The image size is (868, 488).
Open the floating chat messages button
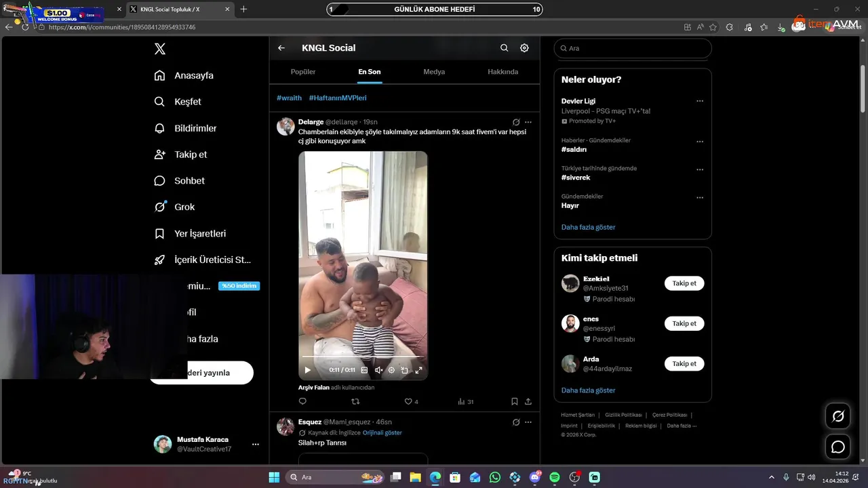click(838, 447)
